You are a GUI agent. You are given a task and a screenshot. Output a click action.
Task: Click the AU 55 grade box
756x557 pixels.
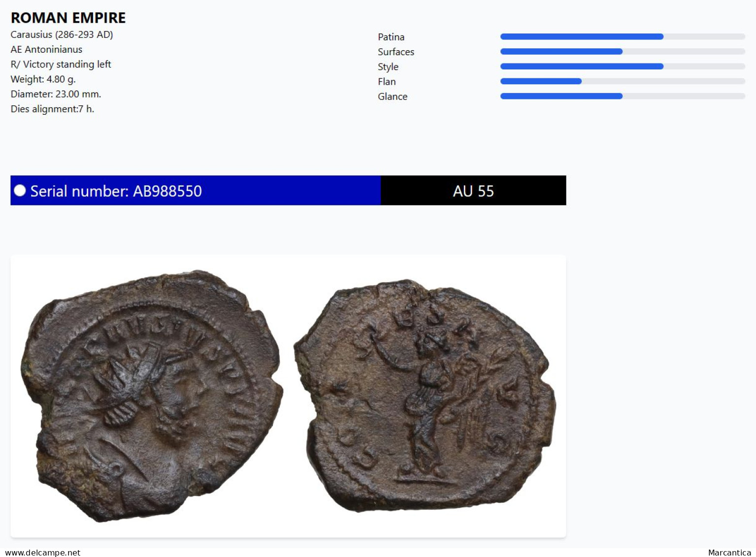point(473,191)
